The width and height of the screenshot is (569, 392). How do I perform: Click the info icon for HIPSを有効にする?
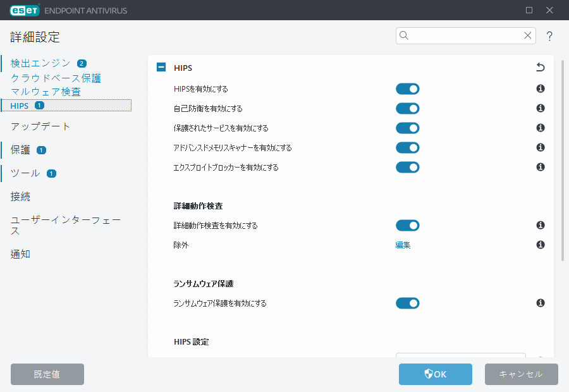[x=541, y=89]
